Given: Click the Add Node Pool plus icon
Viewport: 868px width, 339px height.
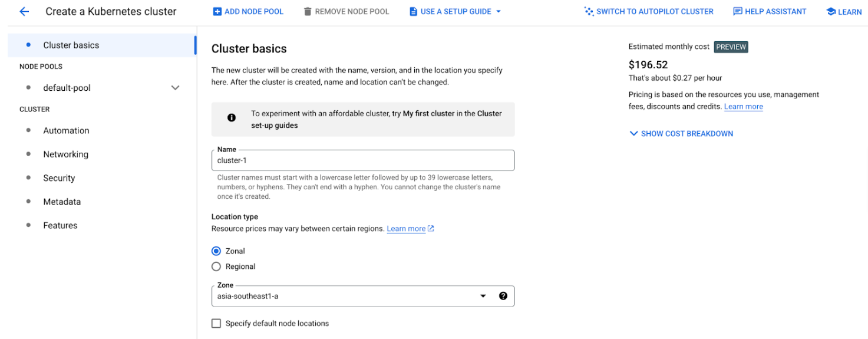Looking at the screenshot, I should [217, 11].
